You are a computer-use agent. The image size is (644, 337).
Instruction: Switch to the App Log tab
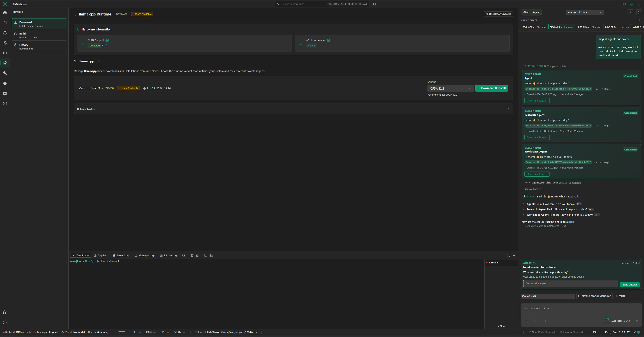pyautogui.click(x=101, y=255)
